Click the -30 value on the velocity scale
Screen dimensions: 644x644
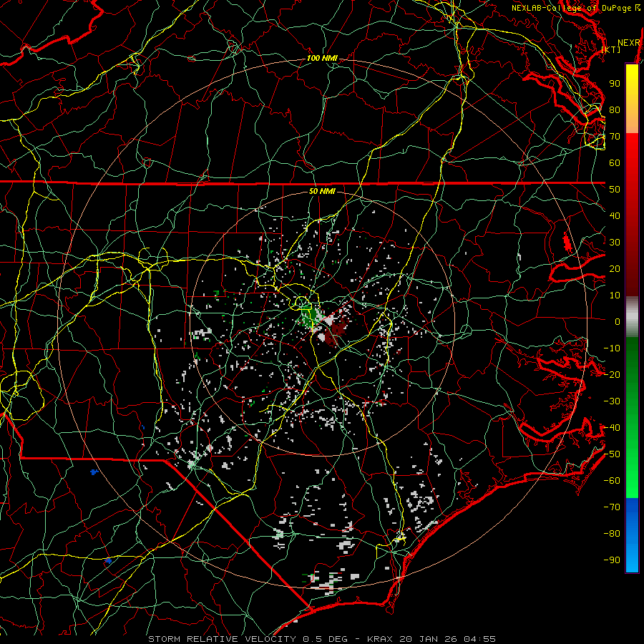pos(612,401)
